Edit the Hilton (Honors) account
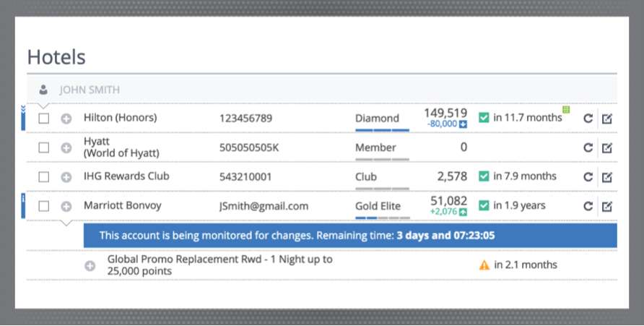The width and height of the screenshot is (644, 326). click(607, 119)
